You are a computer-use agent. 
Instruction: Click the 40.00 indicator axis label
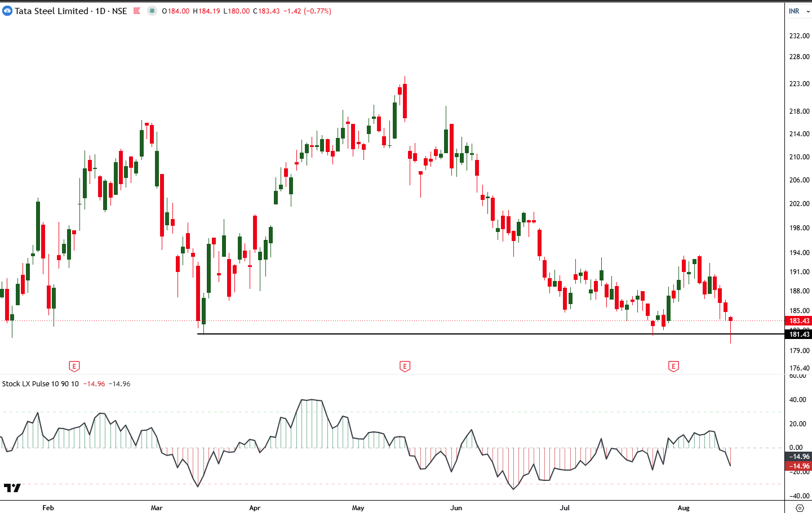[x=798, y=400]
